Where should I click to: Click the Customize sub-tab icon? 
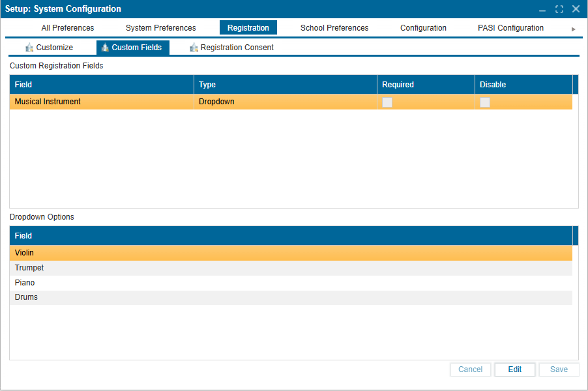point(30,47)
